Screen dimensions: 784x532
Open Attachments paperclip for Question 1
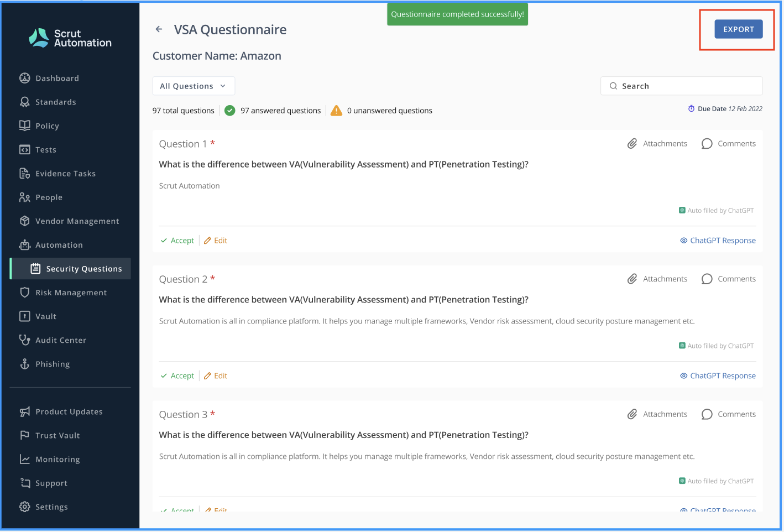point(633,144)
